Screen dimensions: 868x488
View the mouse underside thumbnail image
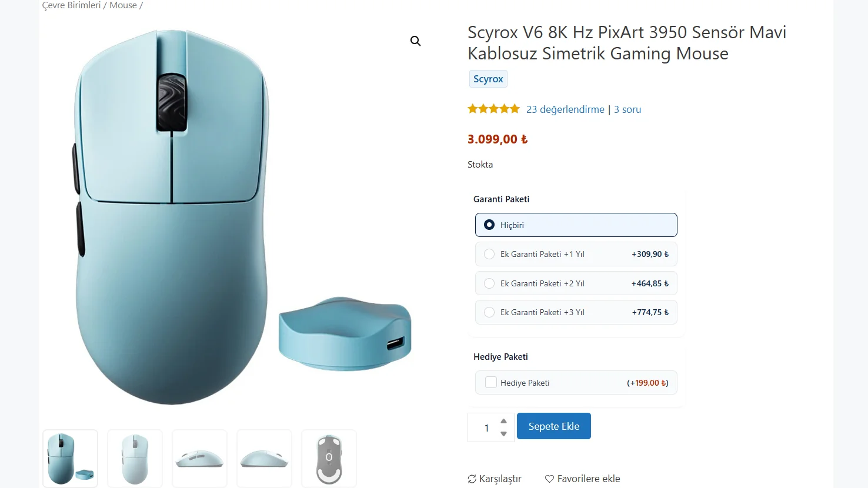point(329,459)
